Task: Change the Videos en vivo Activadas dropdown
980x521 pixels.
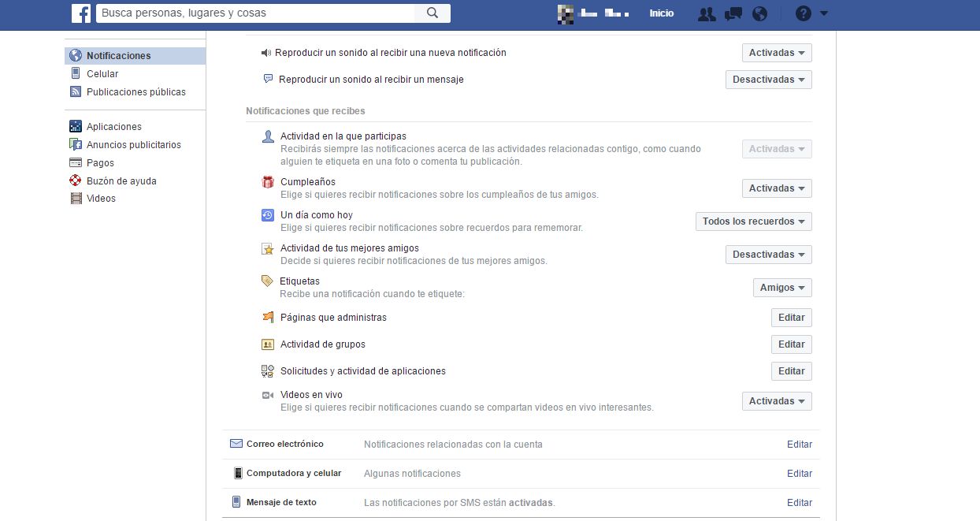Action: click(776, 401)
